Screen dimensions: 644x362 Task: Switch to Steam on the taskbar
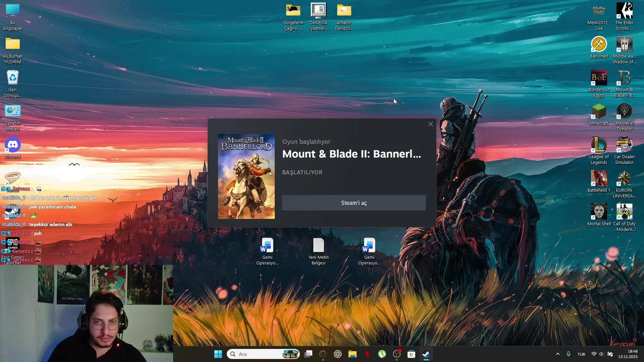click(426, 354)
